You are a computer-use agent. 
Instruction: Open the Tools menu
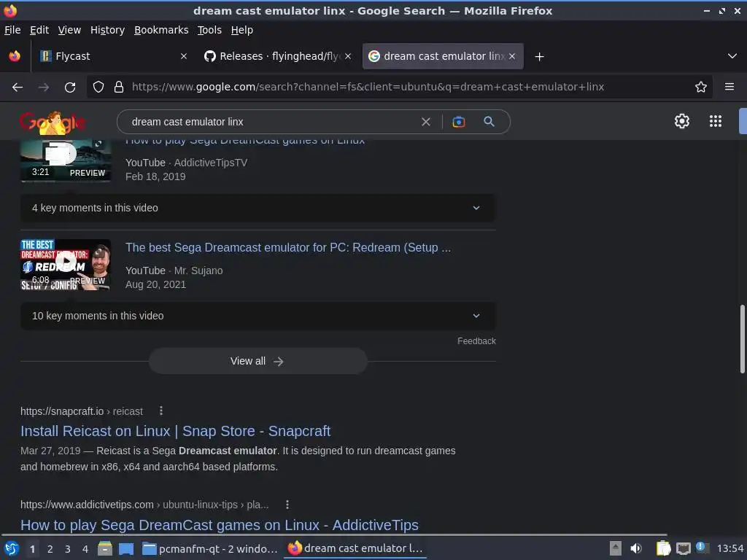coord(209,30)
